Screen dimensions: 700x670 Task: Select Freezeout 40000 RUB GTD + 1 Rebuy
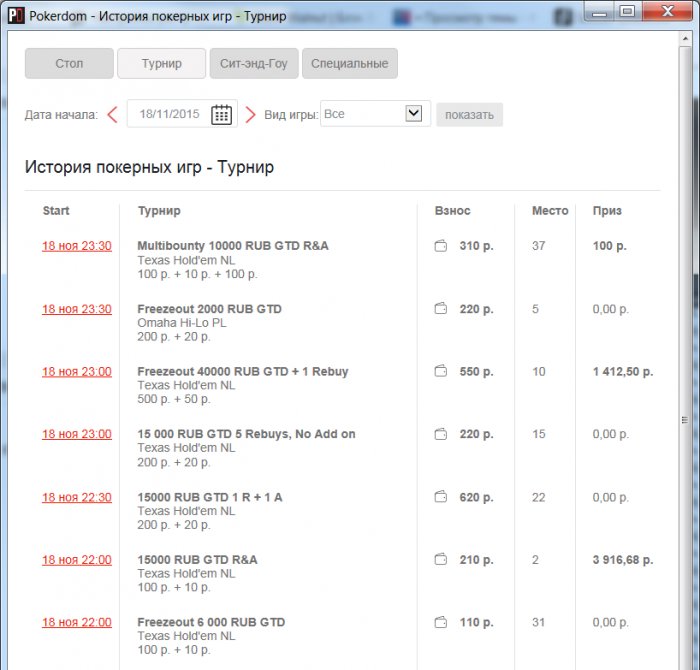(243, 371)
